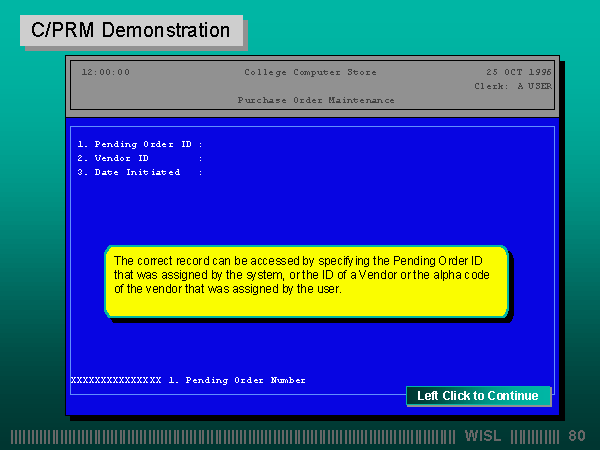Click the Purchase Order Maintenance screen title
The width and height of the screenshot is (600, 450).
(316, 100)
